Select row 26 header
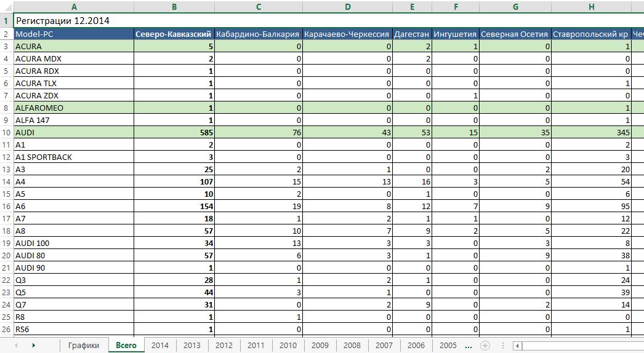644x353 pixels. coord(7,329)
